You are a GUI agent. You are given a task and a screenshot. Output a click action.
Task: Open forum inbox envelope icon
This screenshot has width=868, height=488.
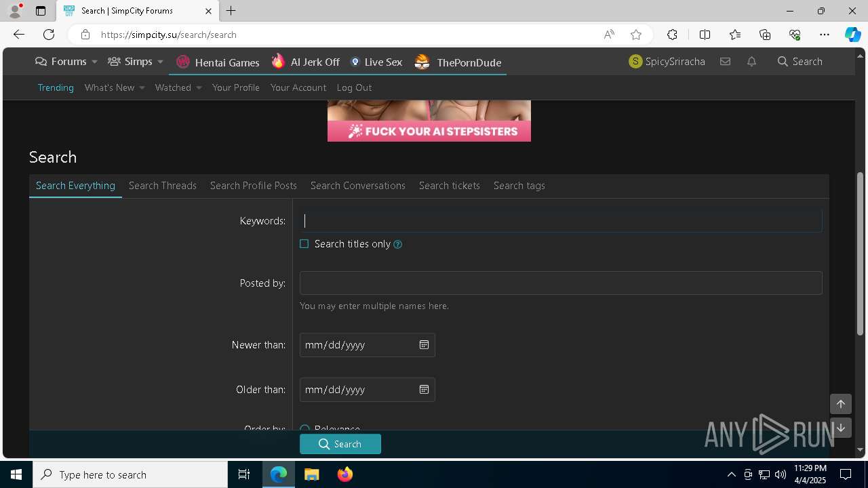[725, 62]
